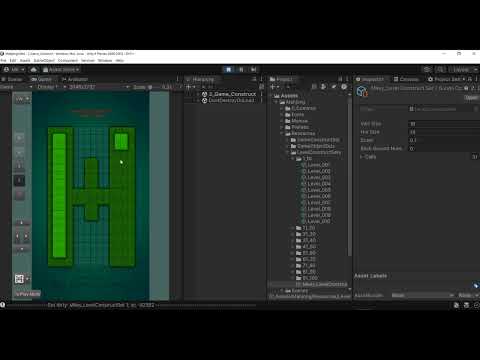Screen dimensions: 480x360
Task: Click the Back Ground Num input field
Action: pos(444,149)
